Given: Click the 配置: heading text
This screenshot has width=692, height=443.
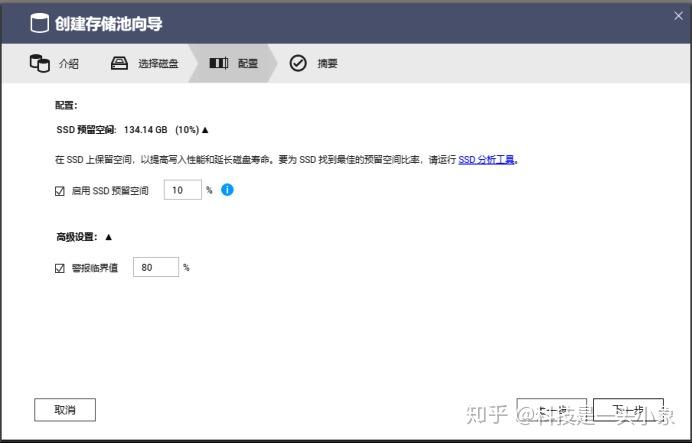Looking at the screenshot, I should 66,105.
